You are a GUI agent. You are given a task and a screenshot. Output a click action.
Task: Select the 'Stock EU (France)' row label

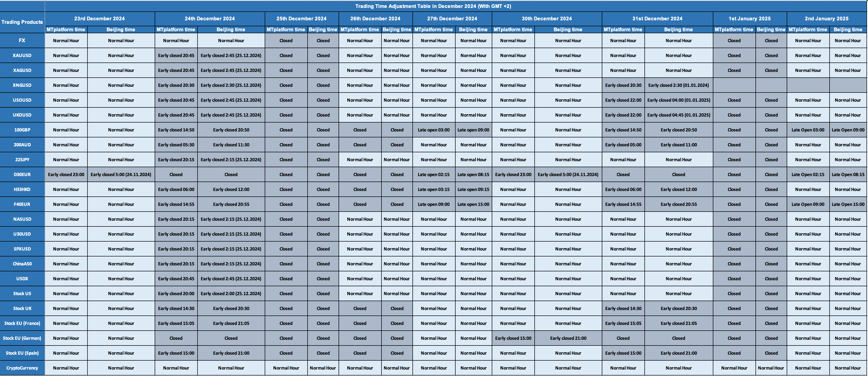(22, 323)
